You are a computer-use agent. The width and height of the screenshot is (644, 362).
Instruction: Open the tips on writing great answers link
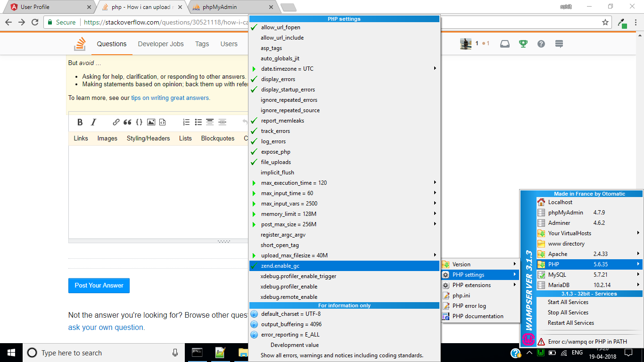click(171, 98)
